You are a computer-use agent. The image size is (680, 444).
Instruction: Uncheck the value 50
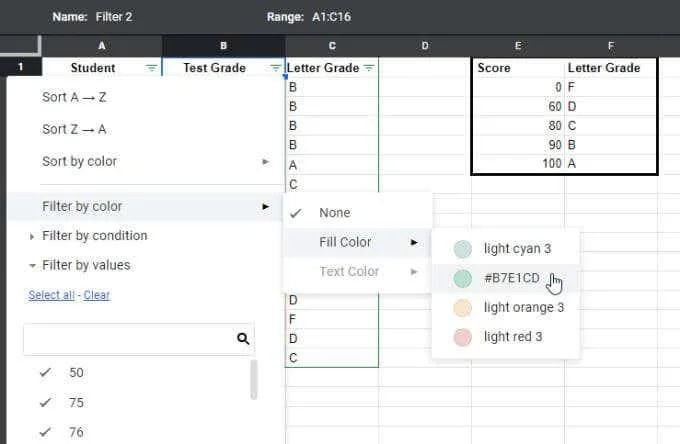pyautogui.click(x=45, y=372)
